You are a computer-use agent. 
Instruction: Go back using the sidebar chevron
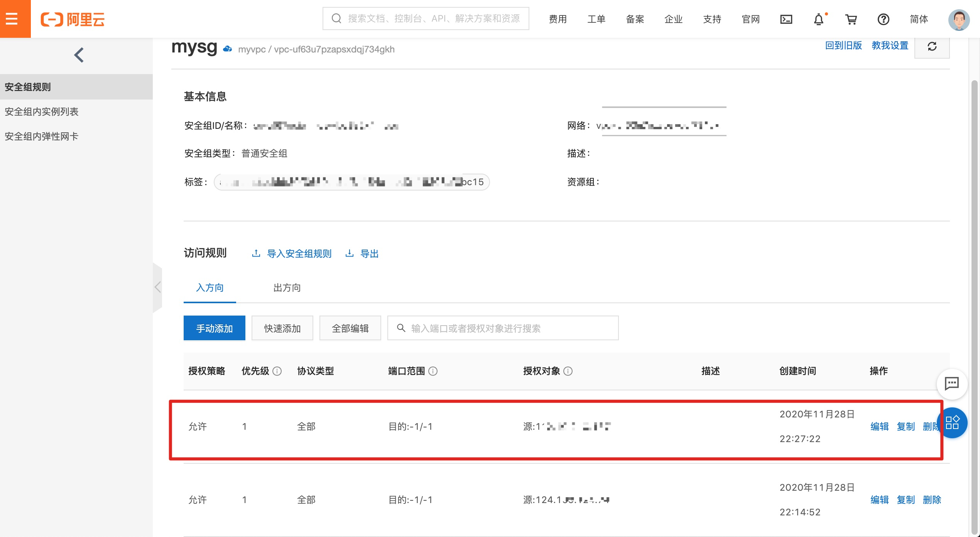pos(79,55)
